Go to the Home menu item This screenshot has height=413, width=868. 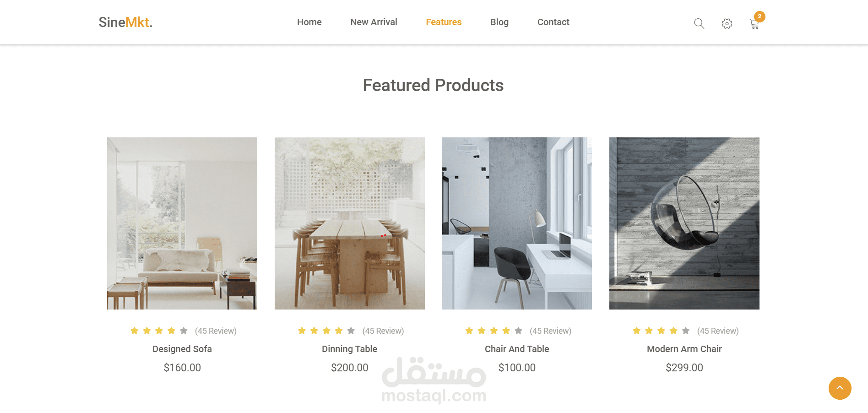[x=309, y=22]
